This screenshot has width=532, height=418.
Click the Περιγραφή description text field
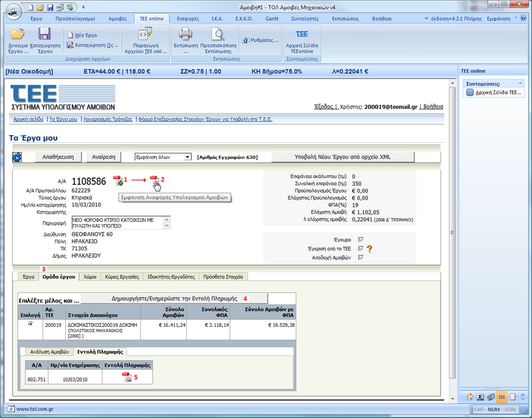(117, 223)
